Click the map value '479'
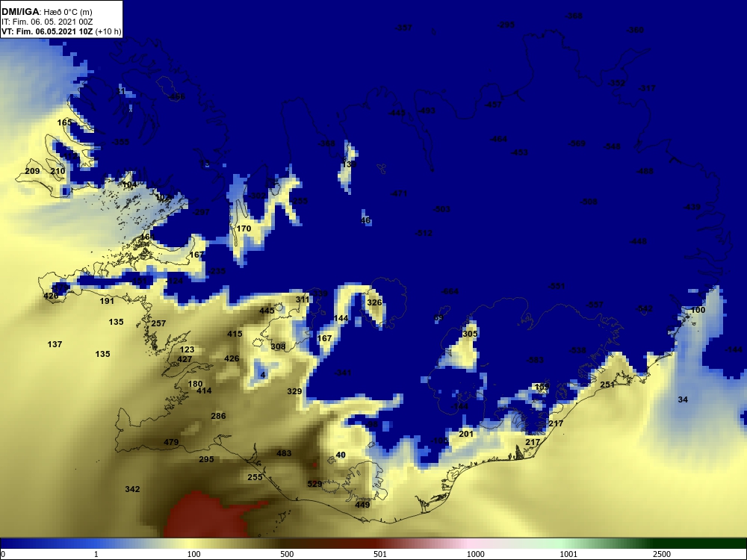Viewport: 747px width, 560px height. 171,442
